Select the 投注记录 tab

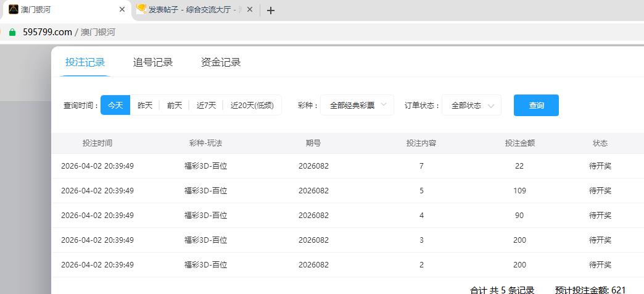85,62
